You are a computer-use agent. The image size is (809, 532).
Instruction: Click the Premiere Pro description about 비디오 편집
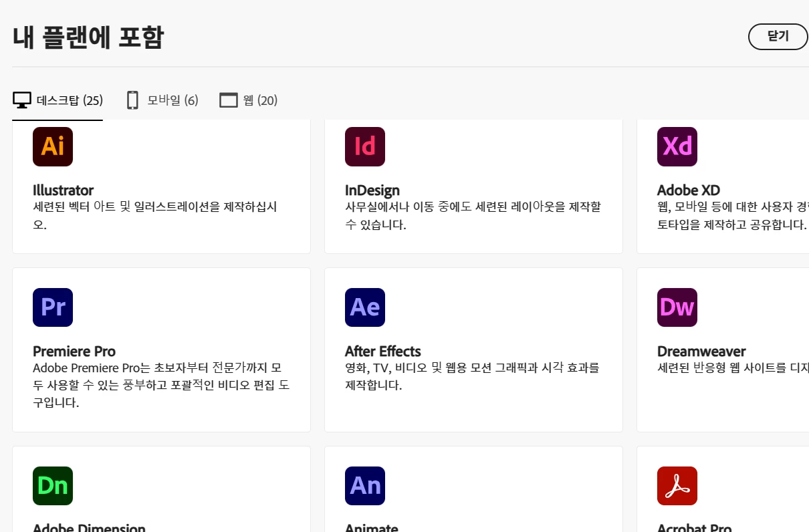pos(161,385)
